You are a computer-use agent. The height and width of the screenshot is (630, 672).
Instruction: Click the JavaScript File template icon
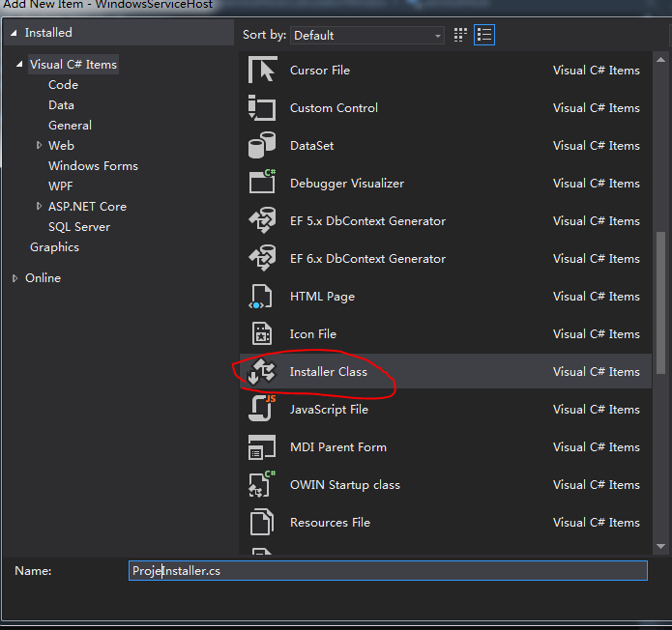[262, 409]
